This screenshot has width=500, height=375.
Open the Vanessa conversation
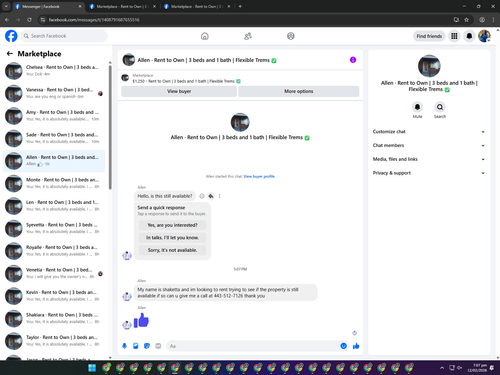point(54,93)
